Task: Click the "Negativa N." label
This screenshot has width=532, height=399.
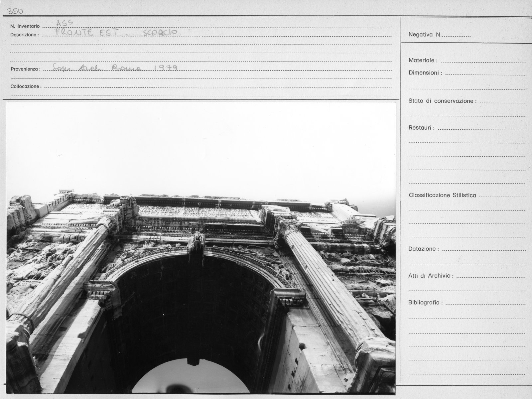Action: click(x=425, y=34)
